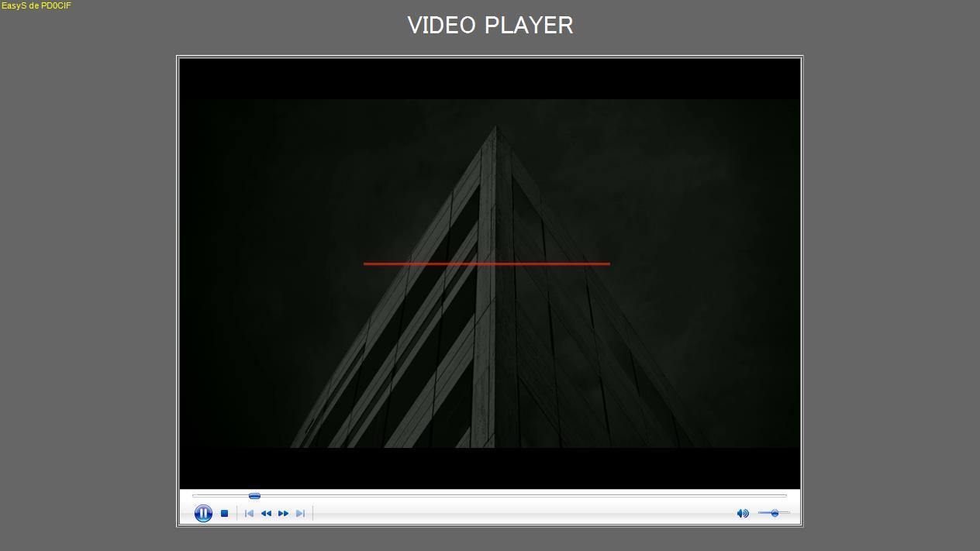The width and height of the screenshot is (980, 551).
Task: Click the next track button
Action: pos(300,513)
